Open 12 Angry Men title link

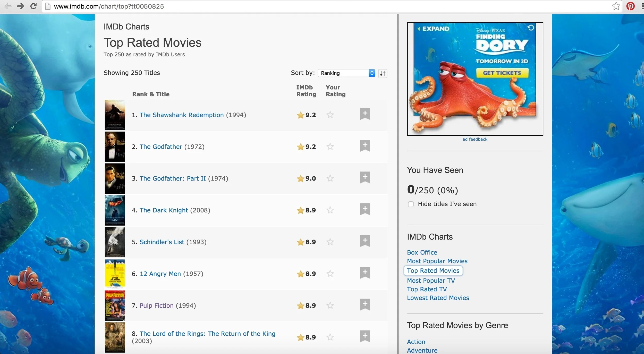(160, 274)
